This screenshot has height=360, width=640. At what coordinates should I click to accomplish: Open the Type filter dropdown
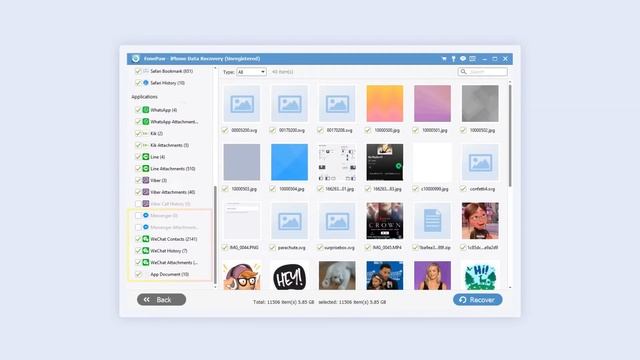coord(251,72)
